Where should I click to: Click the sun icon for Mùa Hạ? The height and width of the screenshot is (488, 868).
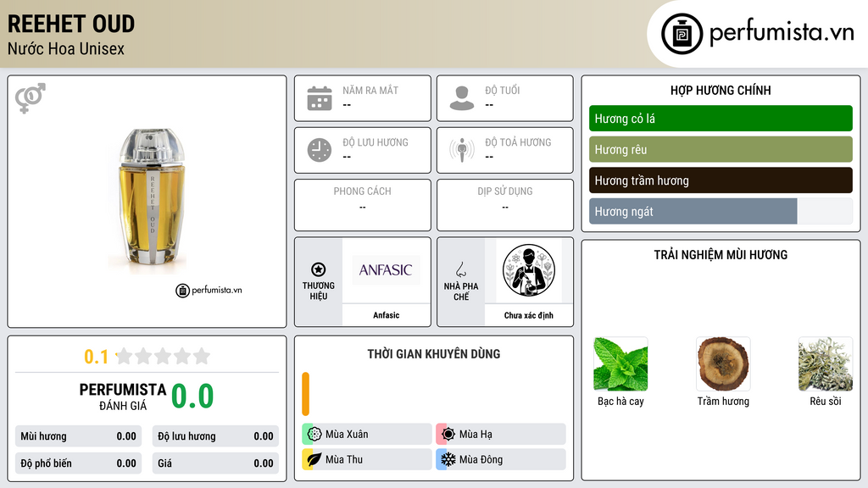[x=448, y=435]
